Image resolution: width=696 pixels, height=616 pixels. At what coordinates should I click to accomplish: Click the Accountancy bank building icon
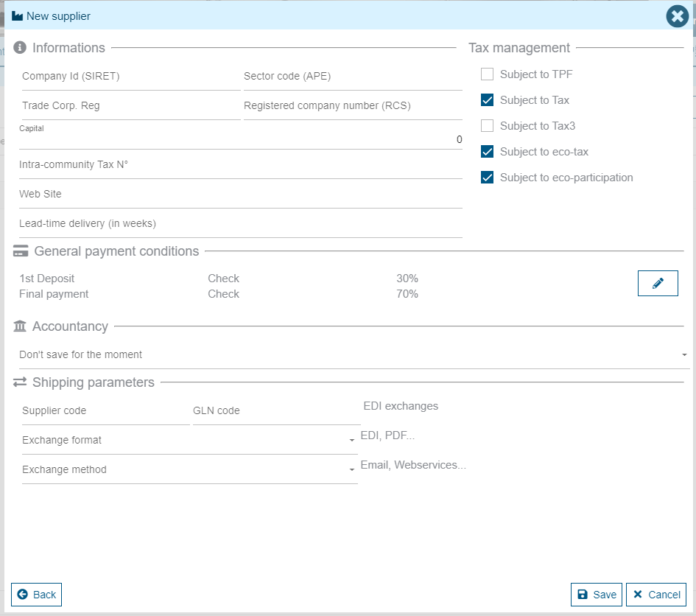[x=20, y=326]
